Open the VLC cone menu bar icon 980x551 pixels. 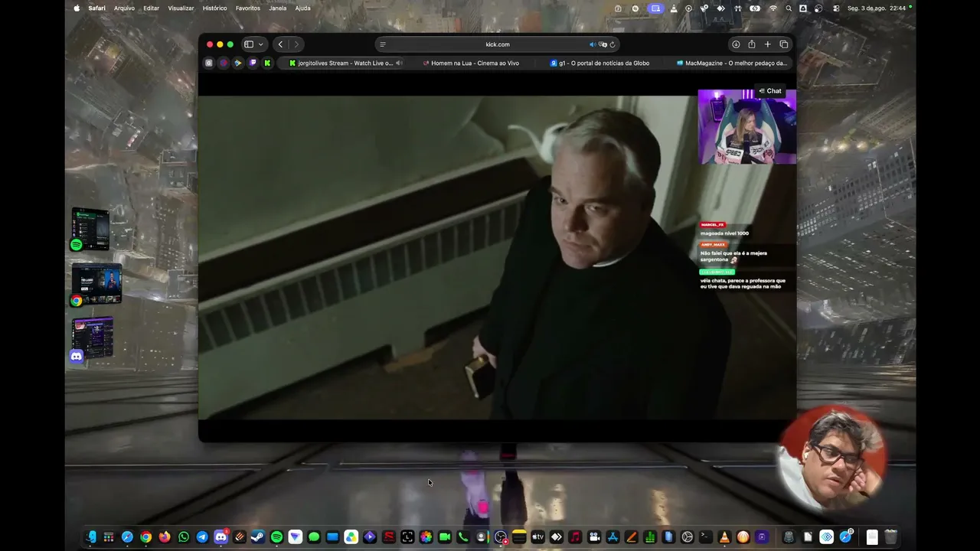tap(674, 8)
